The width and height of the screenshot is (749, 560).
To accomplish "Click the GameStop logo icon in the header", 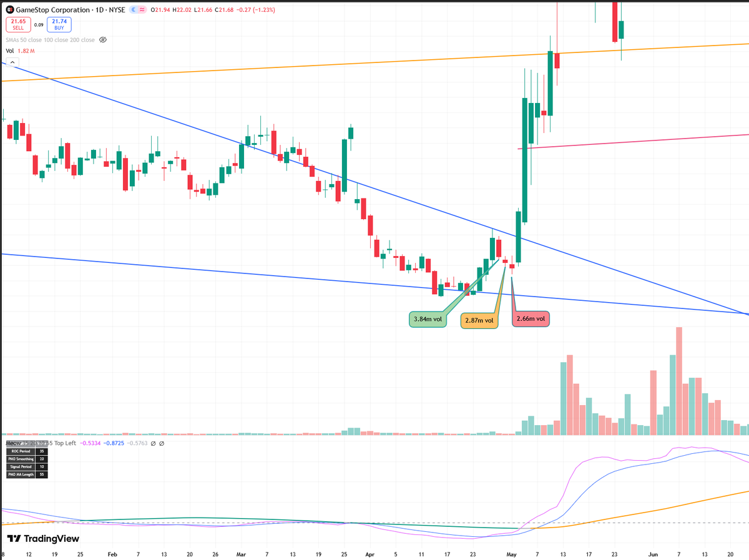I will pos(10,10).
